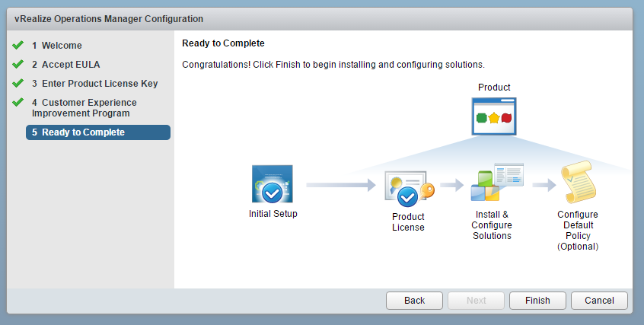Click the green checkmark beside Accept EULA
This screenshot has height=325, width=644.
pyautogui.click(x=18, y=64)
